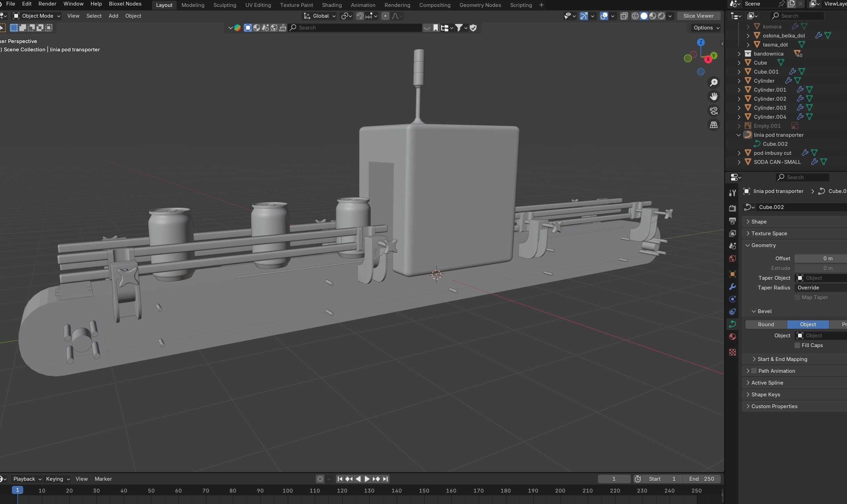Open the Bioxel Nodes menu

(125, 4)
